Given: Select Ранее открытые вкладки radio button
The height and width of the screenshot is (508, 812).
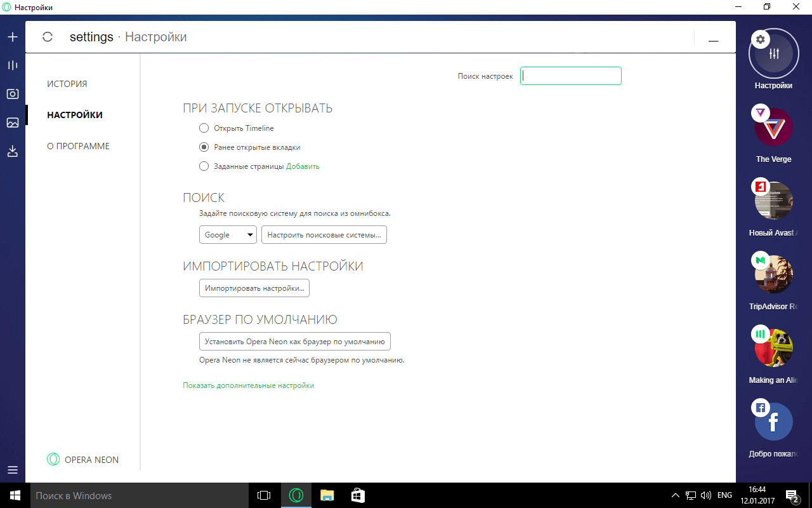Looking at the screenshot, I should 204,147.
